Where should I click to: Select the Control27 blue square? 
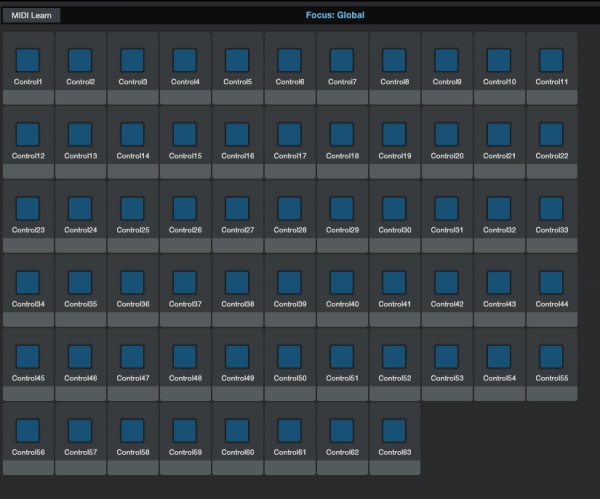[237, 209]
